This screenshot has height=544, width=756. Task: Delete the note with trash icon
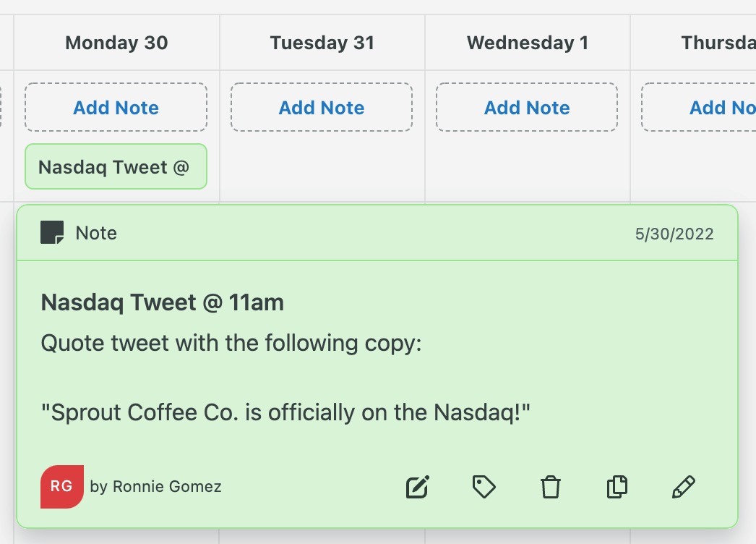[551, 487]
